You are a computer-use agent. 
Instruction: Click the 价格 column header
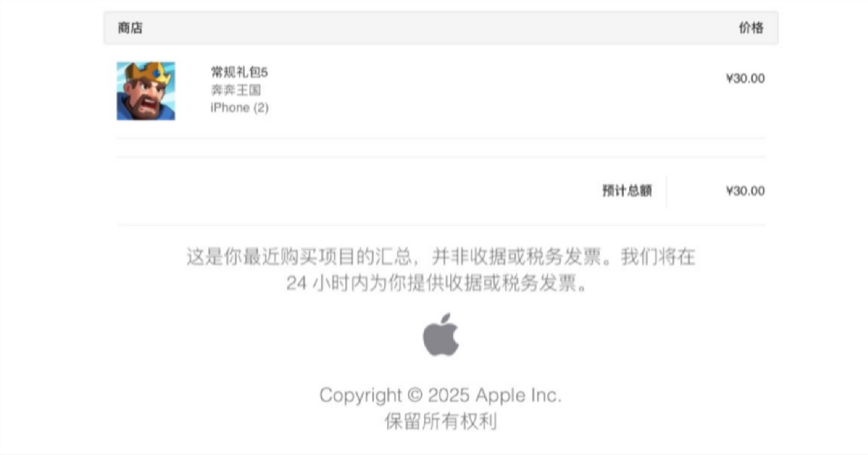[751, 28]
